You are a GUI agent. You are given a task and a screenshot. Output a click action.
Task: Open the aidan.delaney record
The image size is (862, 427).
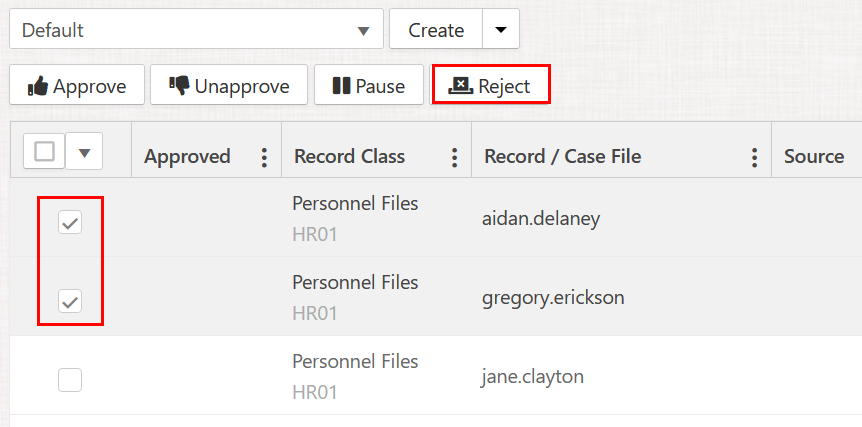click(541, 218)
